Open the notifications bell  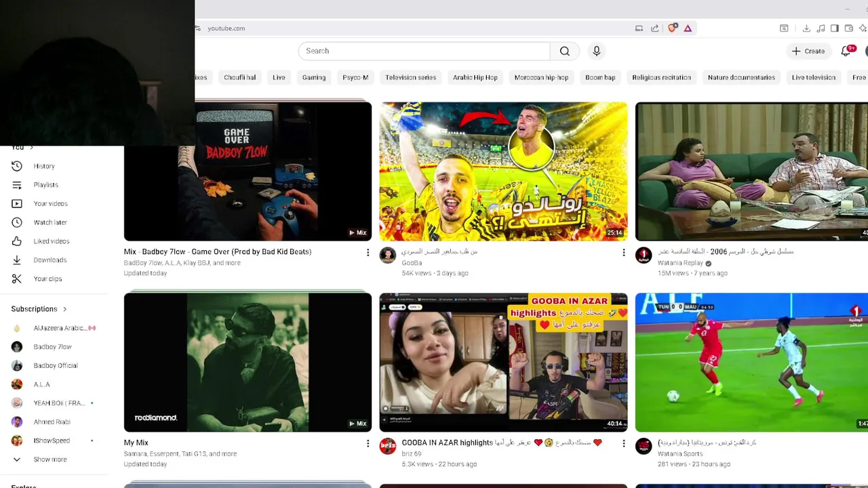pyautogui.click(x=846, y=51)
